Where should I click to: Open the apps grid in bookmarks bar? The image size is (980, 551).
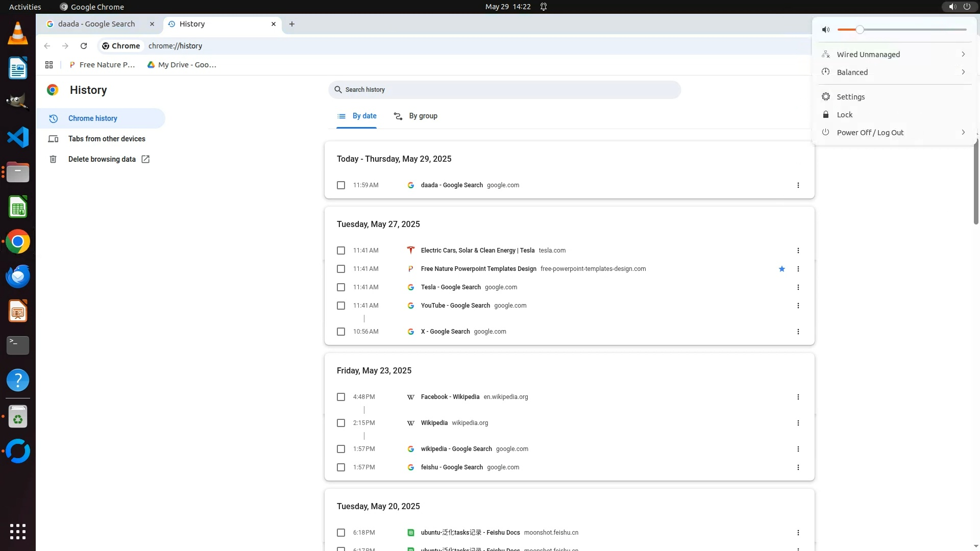coord(49,65)
